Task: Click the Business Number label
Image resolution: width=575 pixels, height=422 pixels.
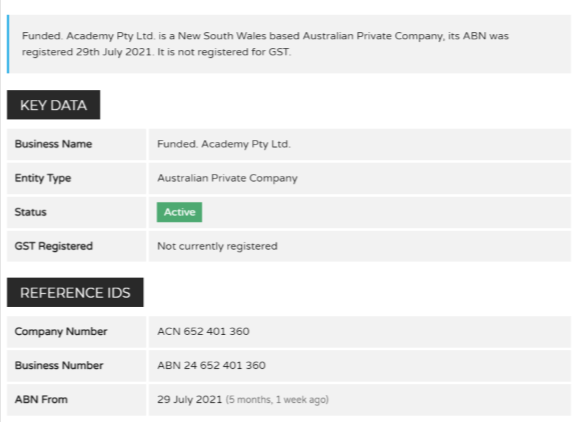Action: pos(59,366)
